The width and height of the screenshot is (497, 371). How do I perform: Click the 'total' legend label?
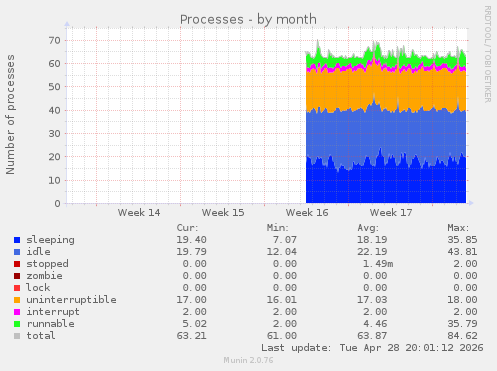pyautogui.click(x=41, y=336)
